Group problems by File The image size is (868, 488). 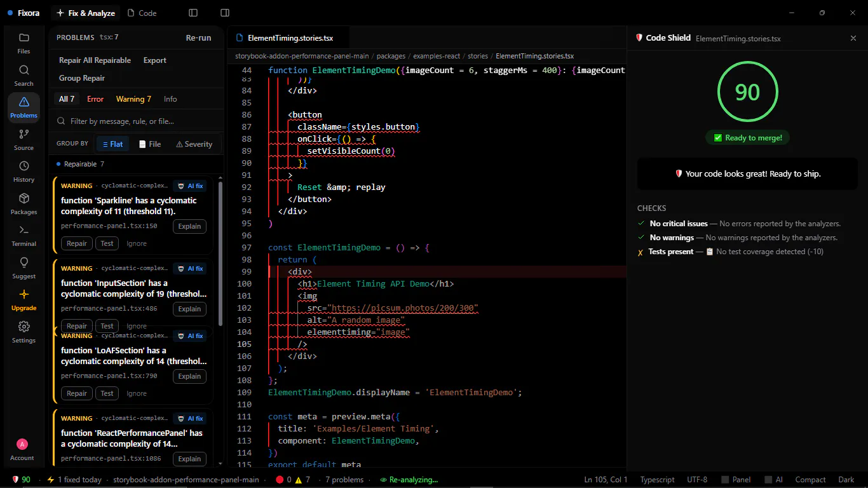coord(150,144)
